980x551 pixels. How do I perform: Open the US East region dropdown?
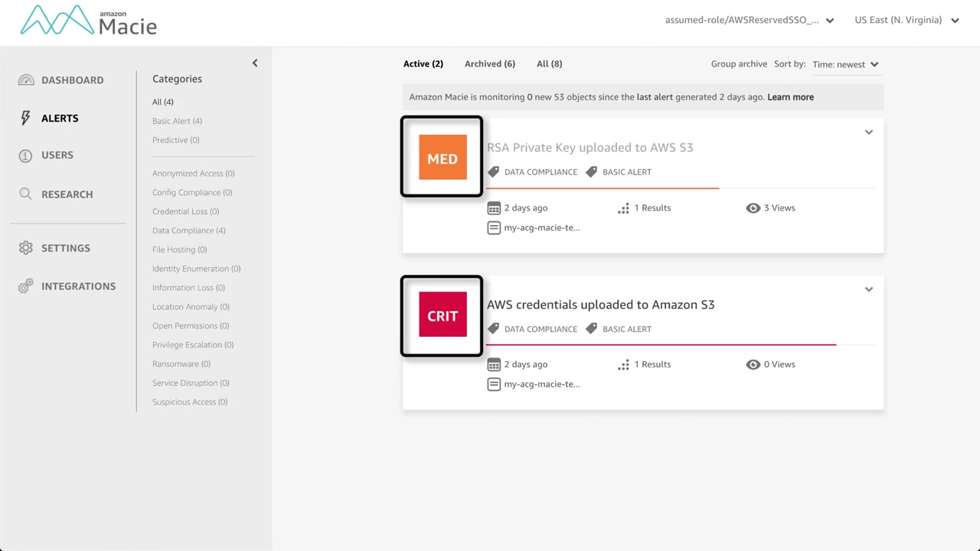[x=907, y=20]
